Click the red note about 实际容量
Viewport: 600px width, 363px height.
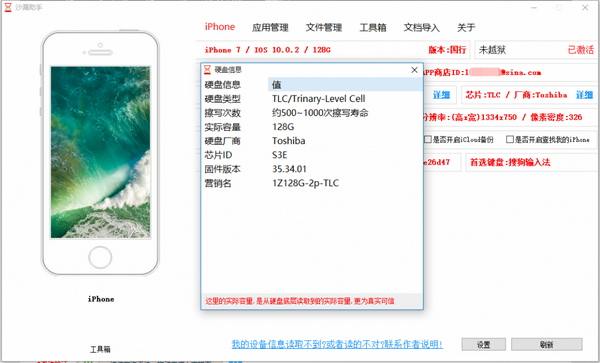coord(300,301)
